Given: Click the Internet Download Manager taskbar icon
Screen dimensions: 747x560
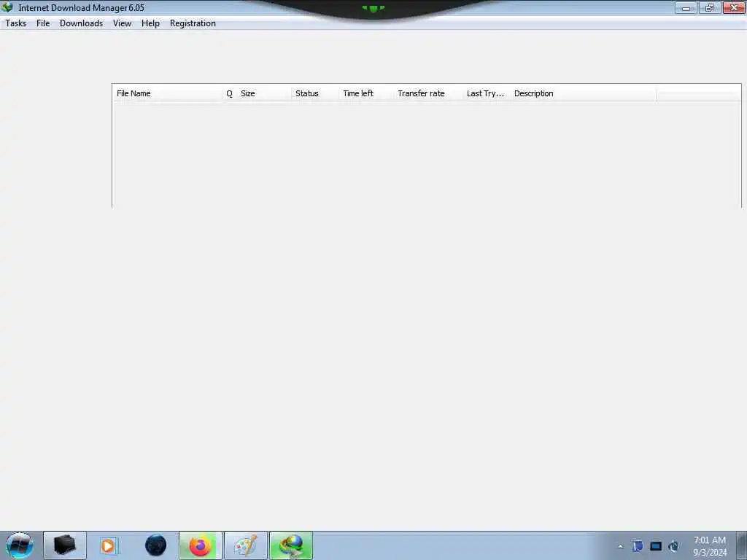Looking at the screenshot, I should (291, 545).
